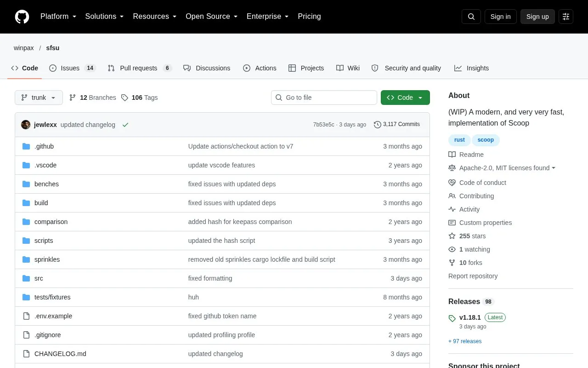The width and height of the screenshot is (588, 368).
Task: Click the sprinkles folder icon
Action: point(26,259)
